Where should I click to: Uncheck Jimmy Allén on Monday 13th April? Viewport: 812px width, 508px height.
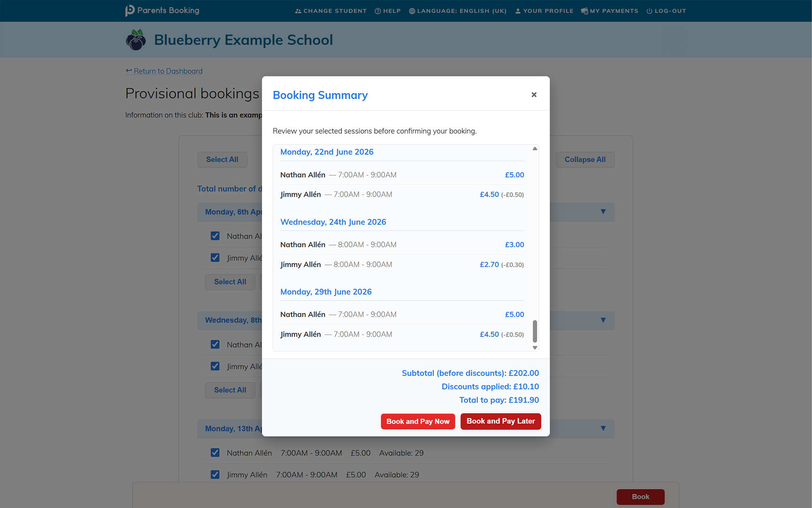click(215, 475)
